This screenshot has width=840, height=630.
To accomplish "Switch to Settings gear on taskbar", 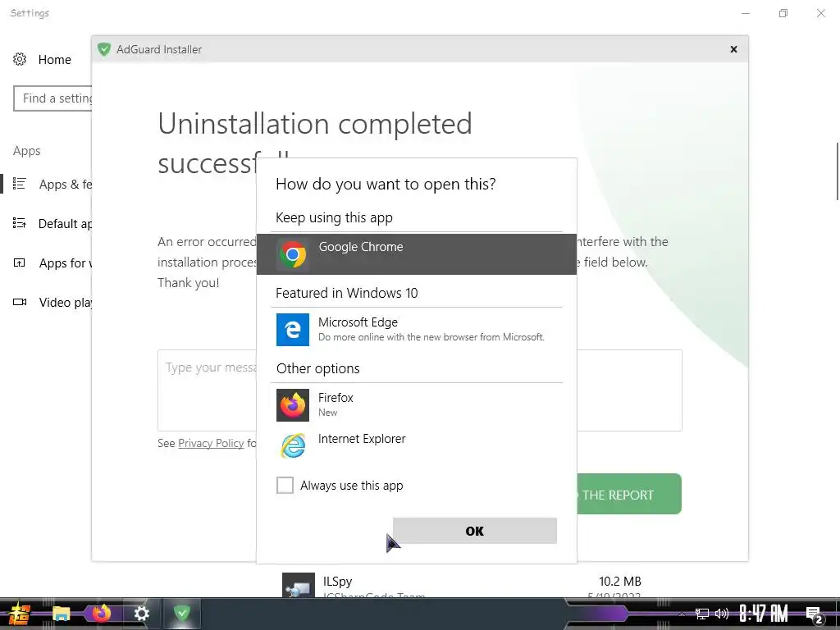I will (141, 614).
